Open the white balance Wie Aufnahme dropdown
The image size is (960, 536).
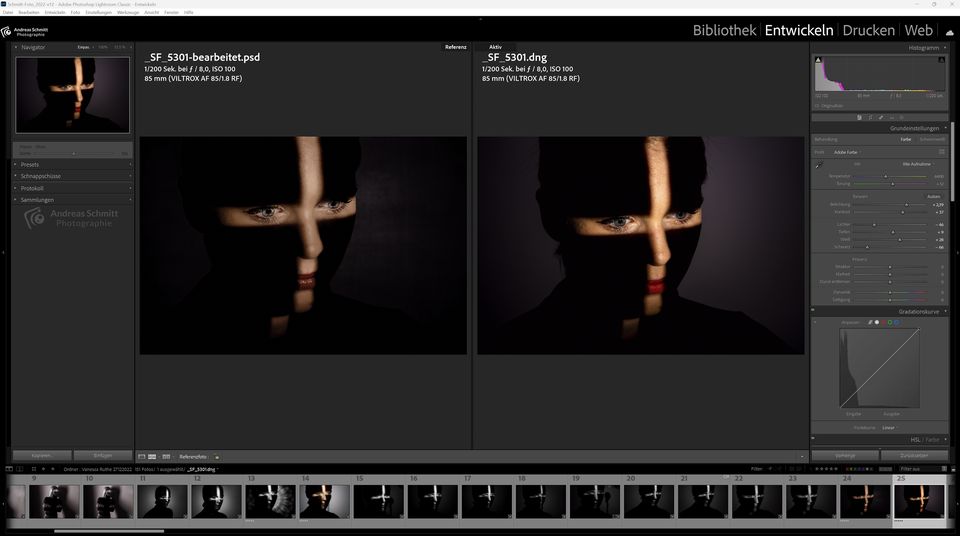tap(918, 164)
